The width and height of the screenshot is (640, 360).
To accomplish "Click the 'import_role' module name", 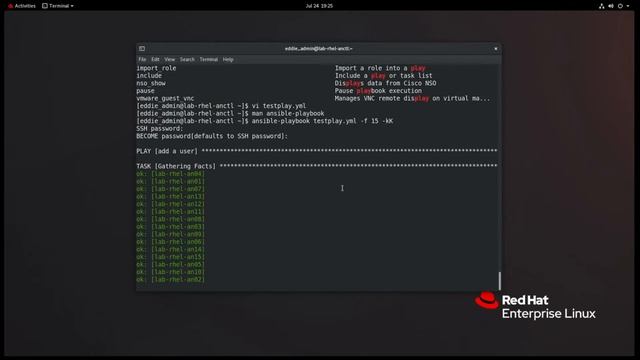I will 156,68.
